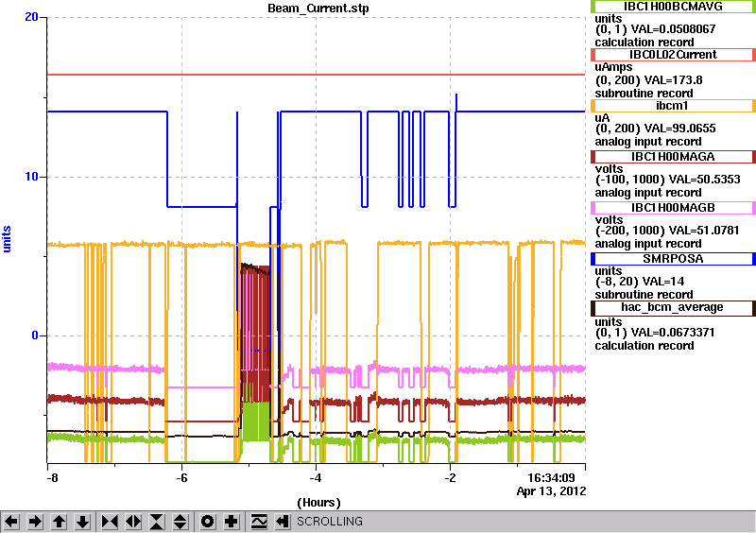Click the (Hours) x-axis label
The height and width of the screenshot is (533, 756).
[x=318, y=503]
